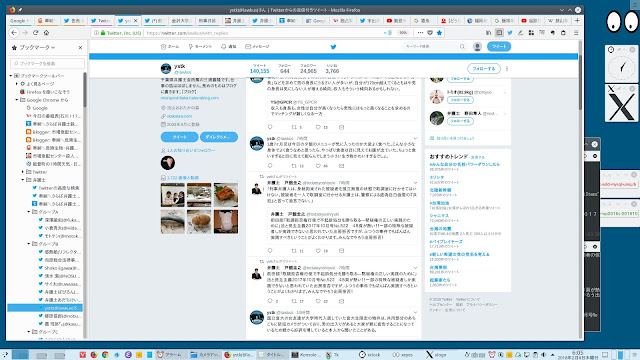The height and width of the screenshot is (360, 640).
Task: Open a new tab with the plus button
Action: tap(577, 20)
